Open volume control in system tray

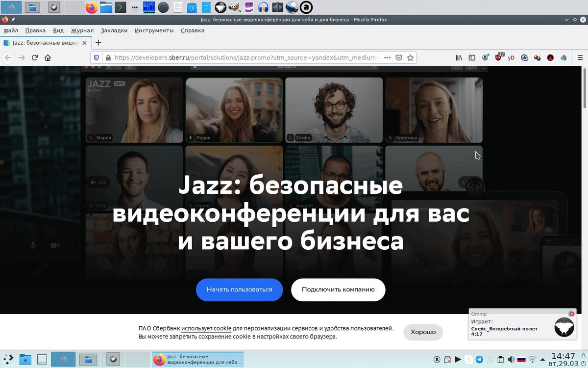tap(511, 359)
